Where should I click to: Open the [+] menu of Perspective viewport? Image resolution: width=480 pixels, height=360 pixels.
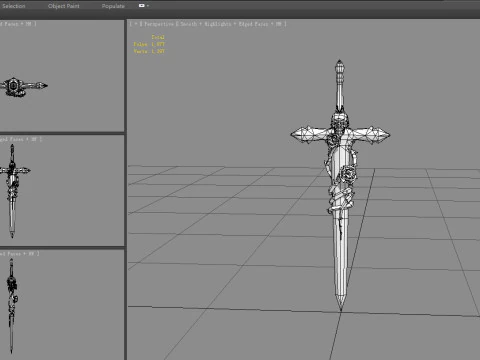[x=136, y=24]
